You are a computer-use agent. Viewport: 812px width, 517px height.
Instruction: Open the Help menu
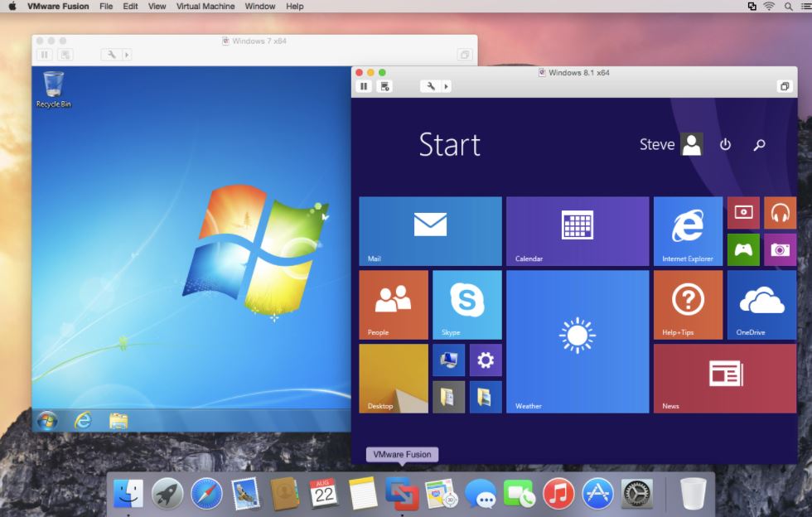point(295,7)
